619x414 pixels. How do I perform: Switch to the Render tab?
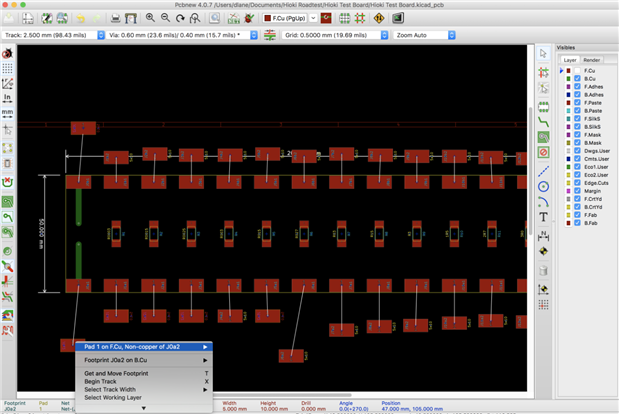pos(592,60)
